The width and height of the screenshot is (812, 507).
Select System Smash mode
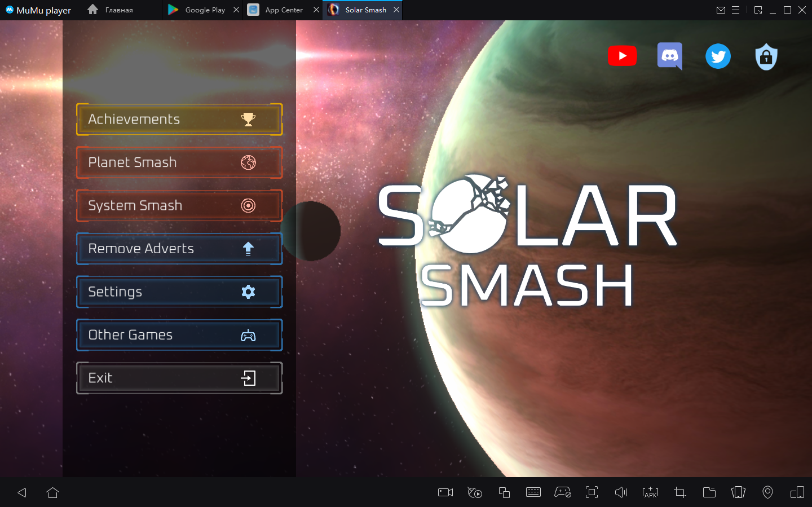[x=179, y=205]
